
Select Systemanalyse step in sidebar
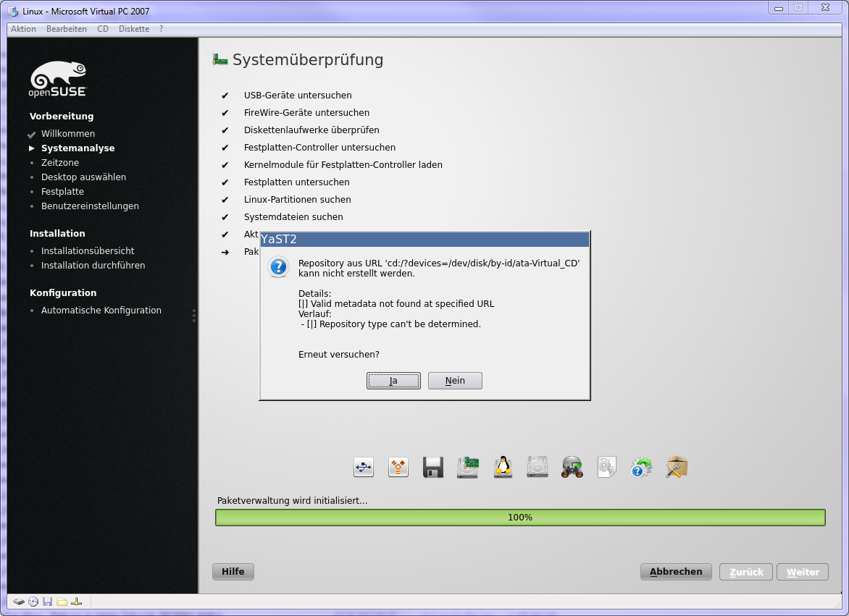point(78,148)
